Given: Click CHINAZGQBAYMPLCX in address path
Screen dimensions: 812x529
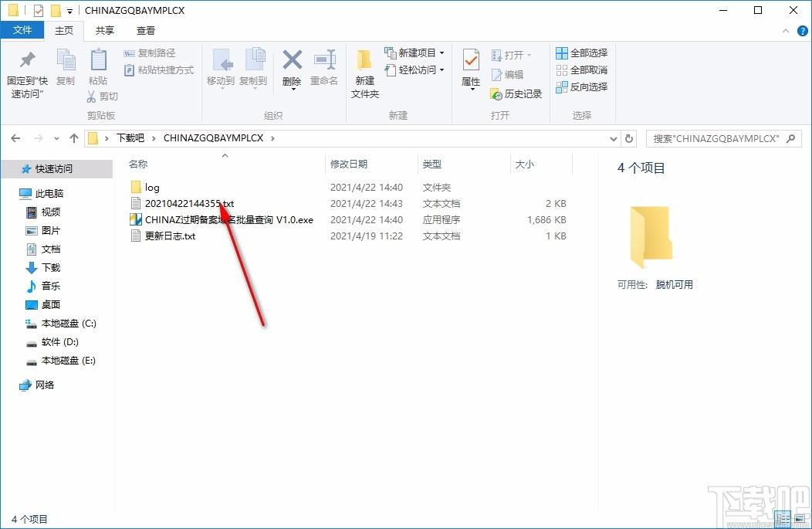Looking at the screenshot, I should coord(213,137).
